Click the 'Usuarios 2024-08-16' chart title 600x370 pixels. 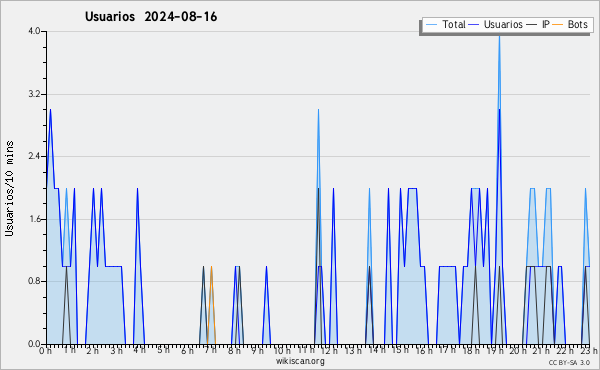[151, 17]
